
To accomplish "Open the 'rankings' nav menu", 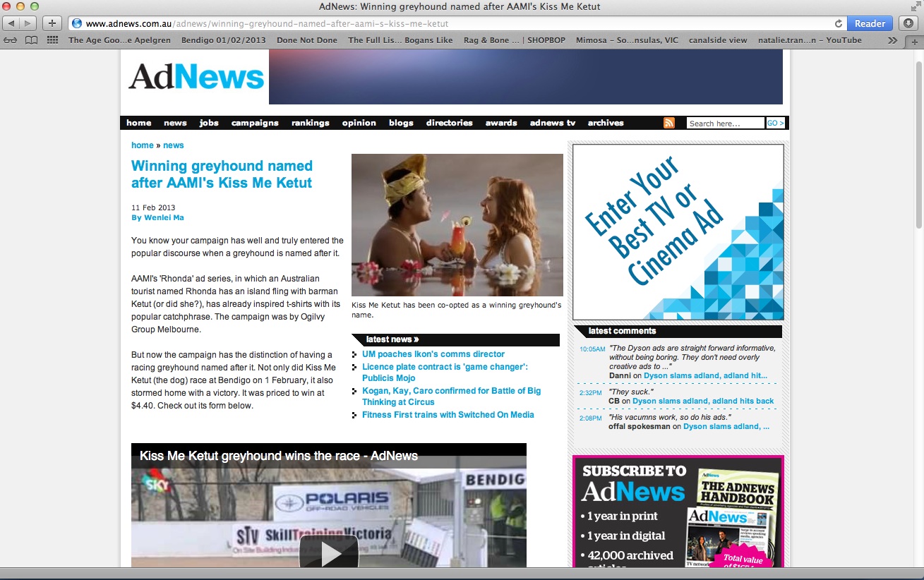I will pos(311,123).
